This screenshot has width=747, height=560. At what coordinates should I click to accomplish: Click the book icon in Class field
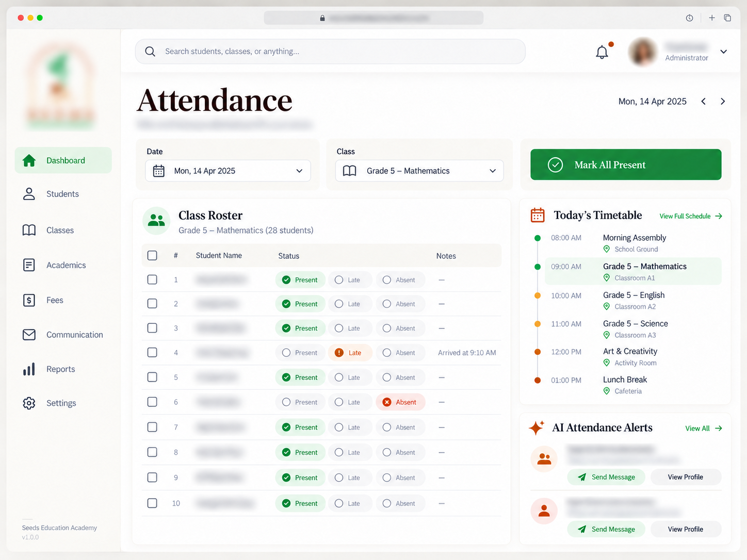350,171
